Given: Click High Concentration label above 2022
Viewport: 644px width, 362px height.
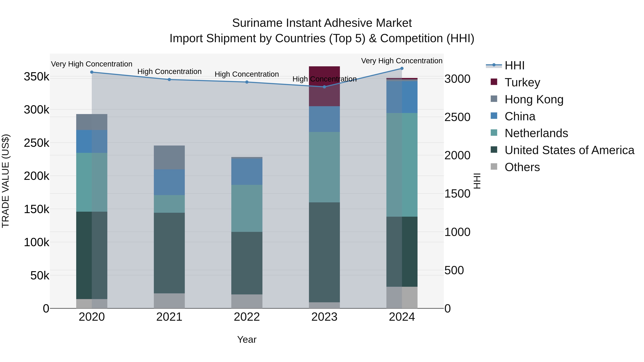Looking at the screenshot, I should (x=247, y=74).
